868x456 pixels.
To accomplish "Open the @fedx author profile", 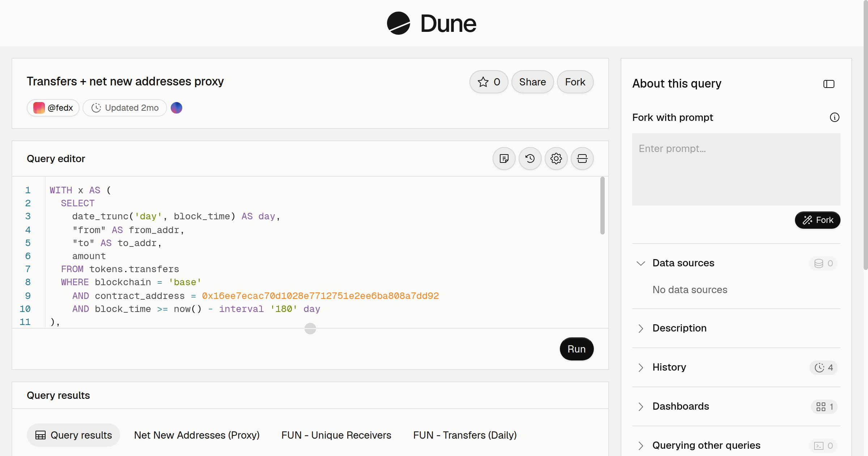I will pyautogui.click(x=53, y=108).
